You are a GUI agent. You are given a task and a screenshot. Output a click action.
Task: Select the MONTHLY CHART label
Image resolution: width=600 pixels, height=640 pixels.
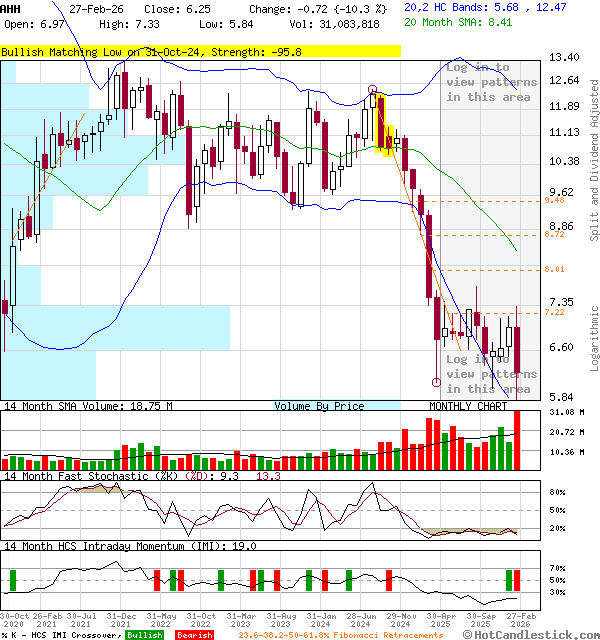click(x=468, y=406)
